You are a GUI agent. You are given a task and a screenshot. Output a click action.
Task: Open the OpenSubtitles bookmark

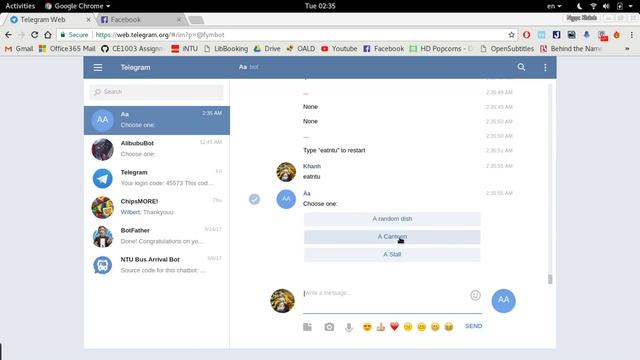(507, 49)
